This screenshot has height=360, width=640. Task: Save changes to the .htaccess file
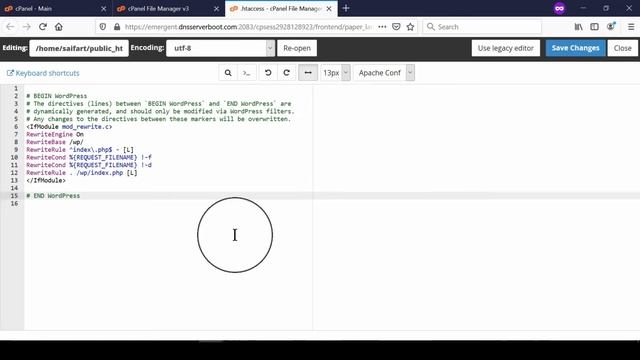576,48
